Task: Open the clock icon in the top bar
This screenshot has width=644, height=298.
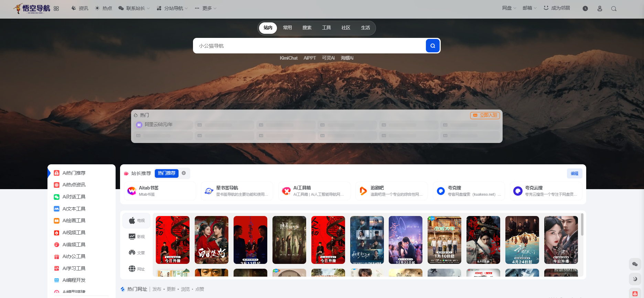Action: [585, 9]
